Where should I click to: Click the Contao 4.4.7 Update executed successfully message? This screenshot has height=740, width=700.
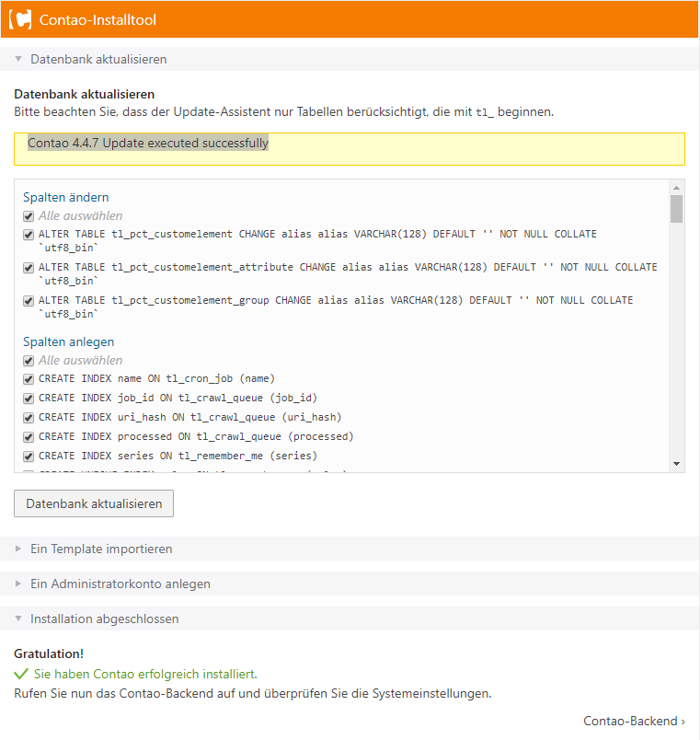[148, 143]
